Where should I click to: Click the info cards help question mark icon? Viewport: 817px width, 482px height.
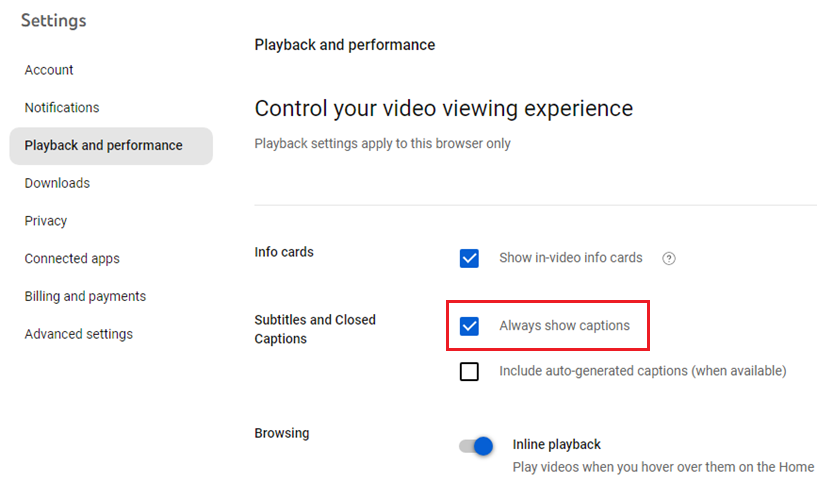(x=669, y=258)
